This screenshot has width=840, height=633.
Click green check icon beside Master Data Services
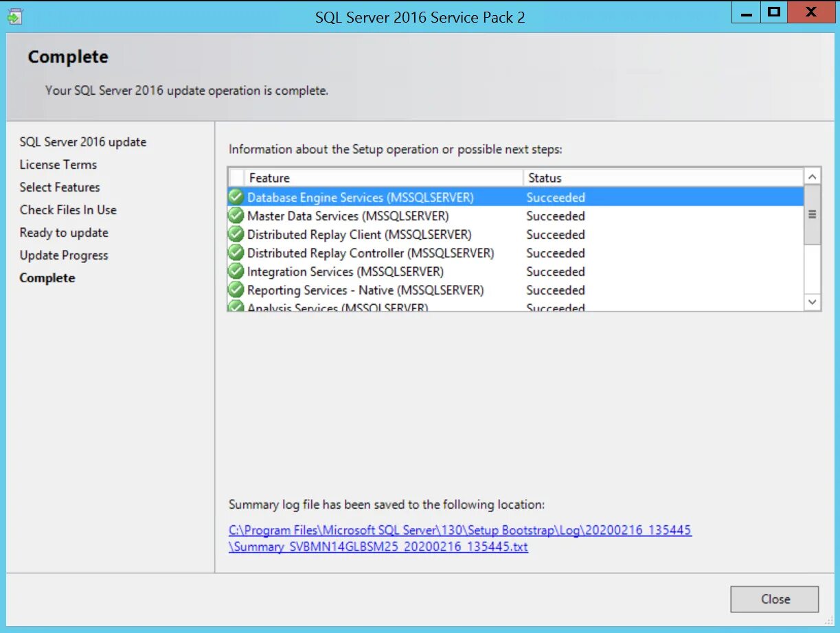236,216
